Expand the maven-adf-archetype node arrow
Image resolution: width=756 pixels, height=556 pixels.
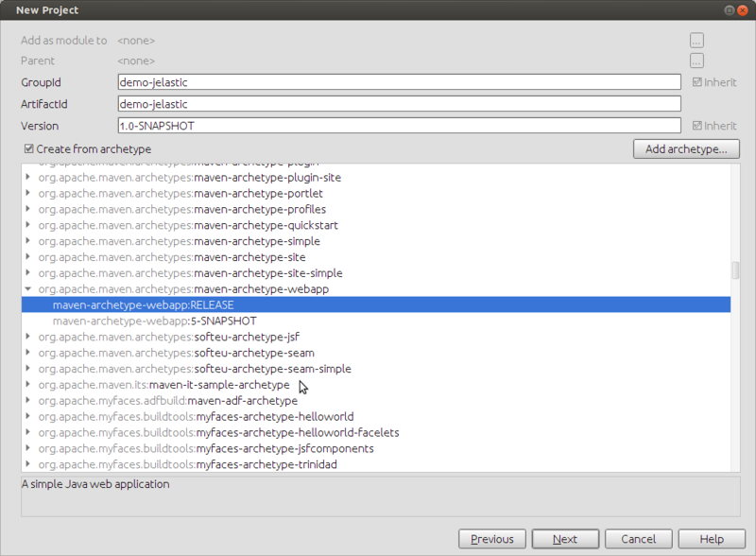[x=28, y=400]
